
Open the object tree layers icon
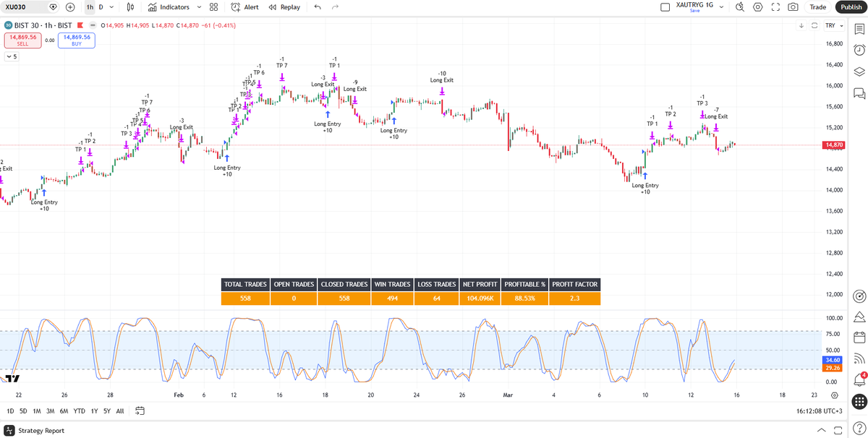[x=859, y=71]
